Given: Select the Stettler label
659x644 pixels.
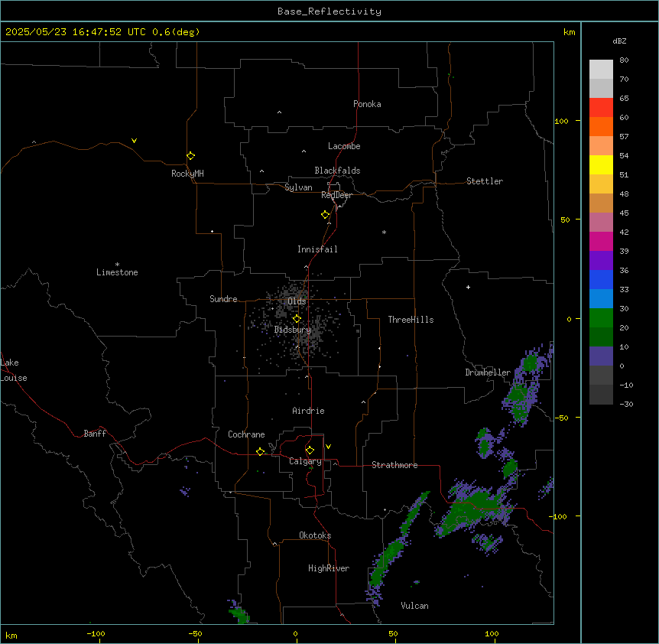Looking at the screenshot, I should point(485,181).
